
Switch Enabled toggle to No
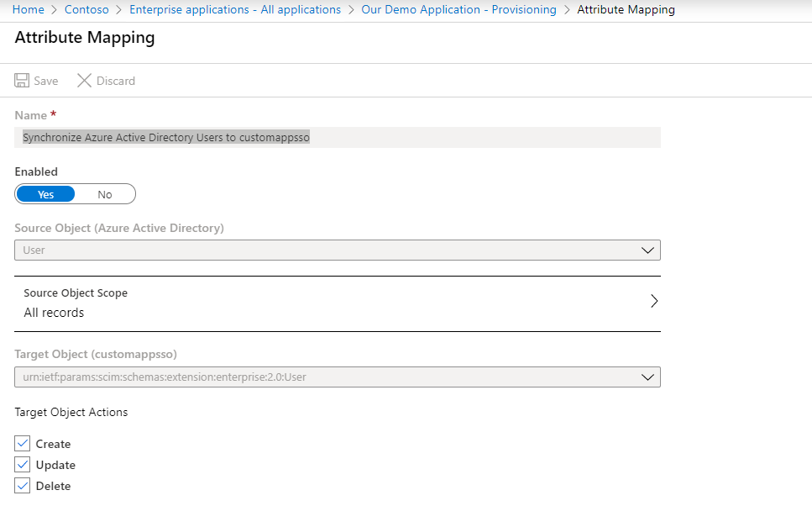105,194
